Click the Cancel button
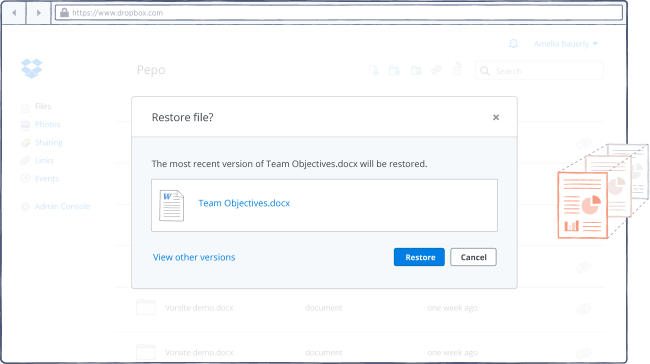 (473, 257)
